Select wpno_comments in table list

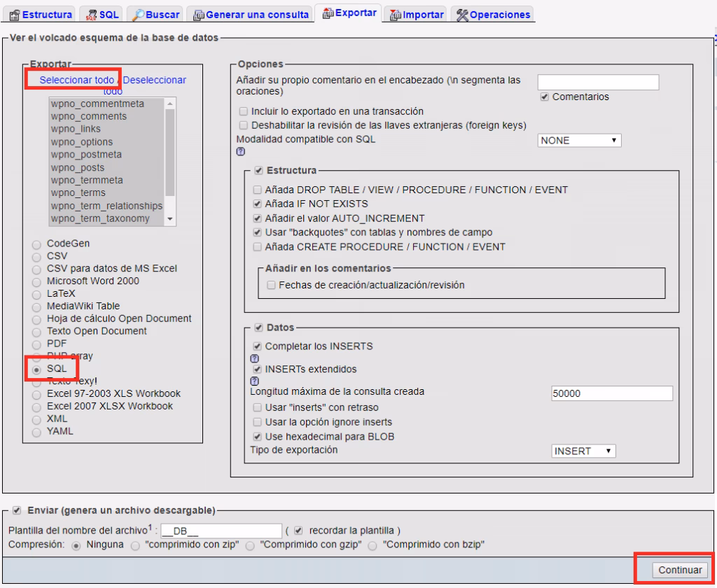point(106,117)
